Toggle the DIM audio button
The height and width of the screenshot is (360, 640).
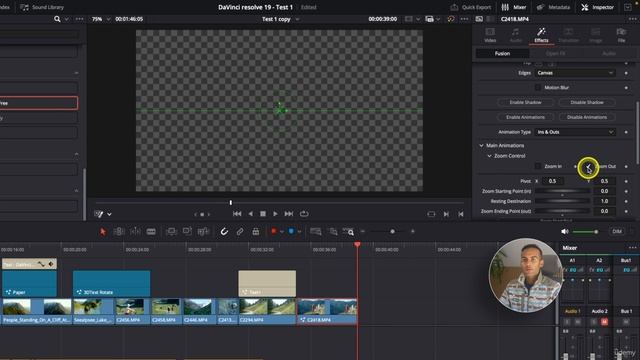tap(617, 231)
